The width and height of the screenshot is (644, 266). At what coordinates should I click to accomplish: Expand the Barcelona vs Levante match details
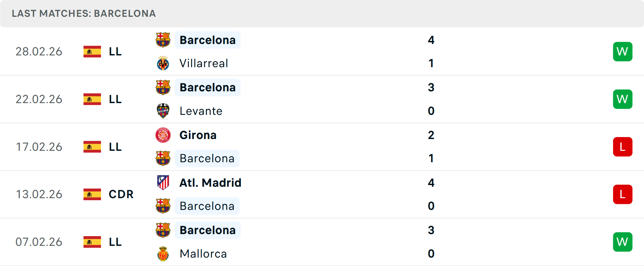click(322, 99)
